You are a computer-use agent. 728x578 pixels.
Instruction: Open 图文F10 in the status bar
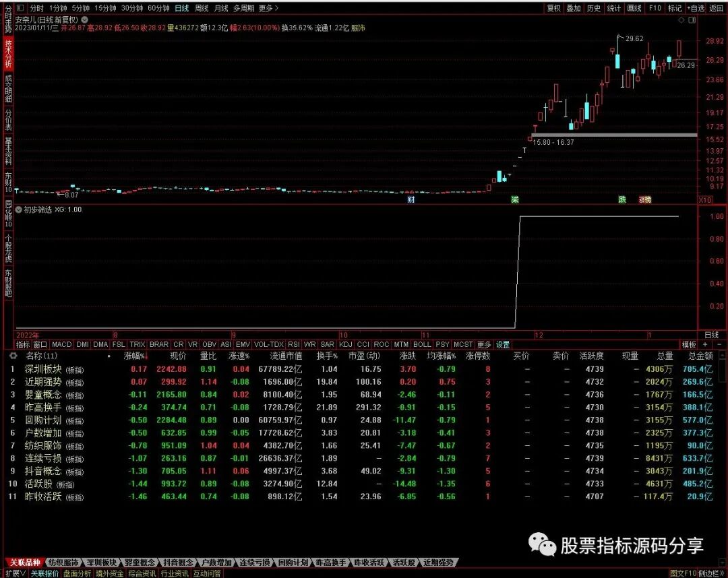point(684,573)
